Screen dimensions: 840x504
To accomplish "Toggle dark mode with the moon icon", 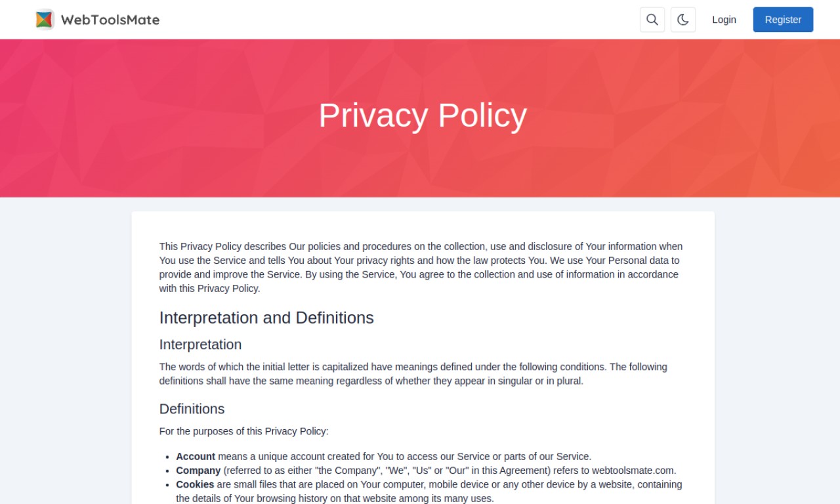I will pos(683,20).
